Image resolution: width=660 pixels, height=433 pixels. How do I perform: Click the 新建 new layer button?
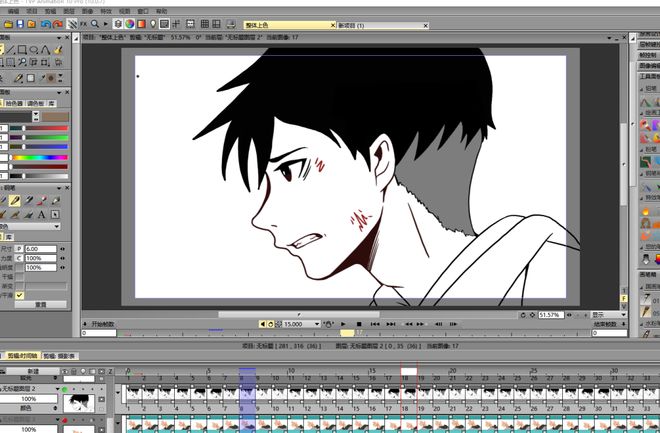(x=33, y=371)
